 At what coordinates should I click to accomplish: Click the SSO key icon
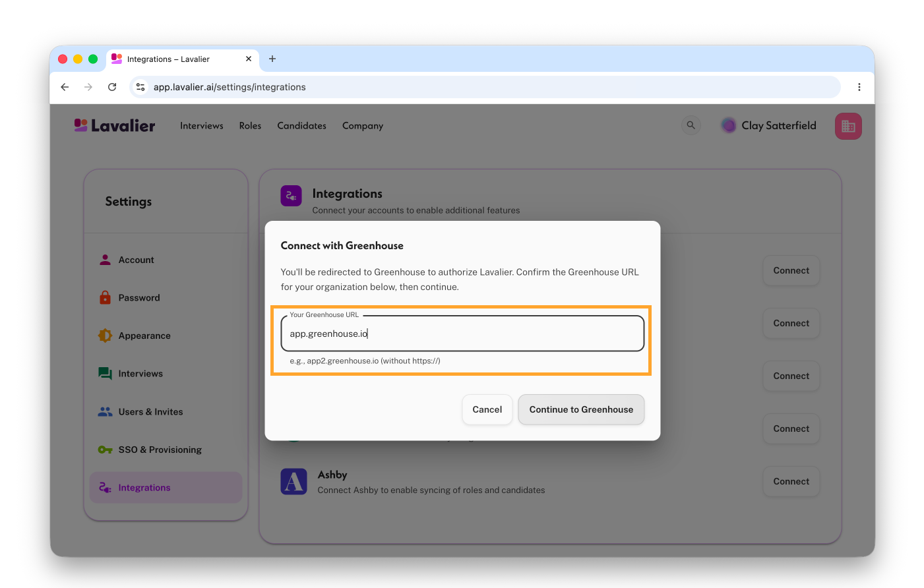coord(105,450)
